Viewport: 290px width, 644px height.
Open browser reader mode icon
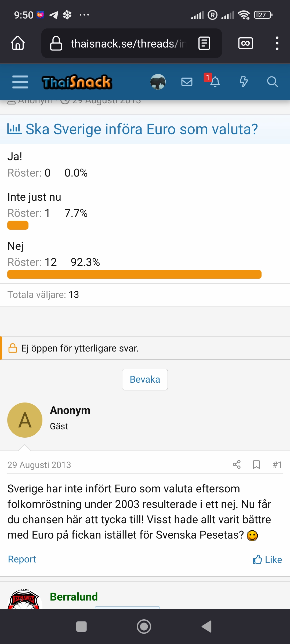pos(204,43)
